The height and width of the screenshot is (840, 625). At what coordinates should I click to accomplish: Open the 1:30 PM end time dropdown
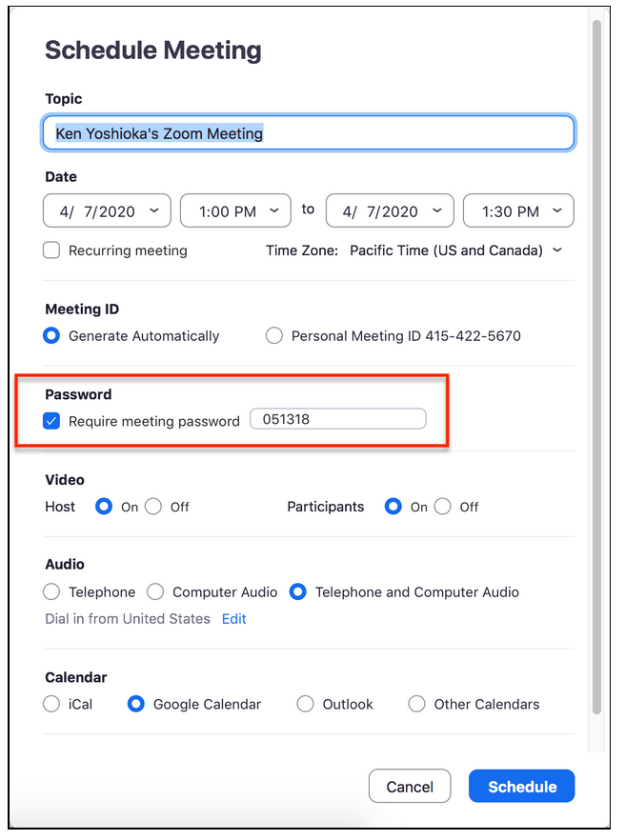coord(517,211)
